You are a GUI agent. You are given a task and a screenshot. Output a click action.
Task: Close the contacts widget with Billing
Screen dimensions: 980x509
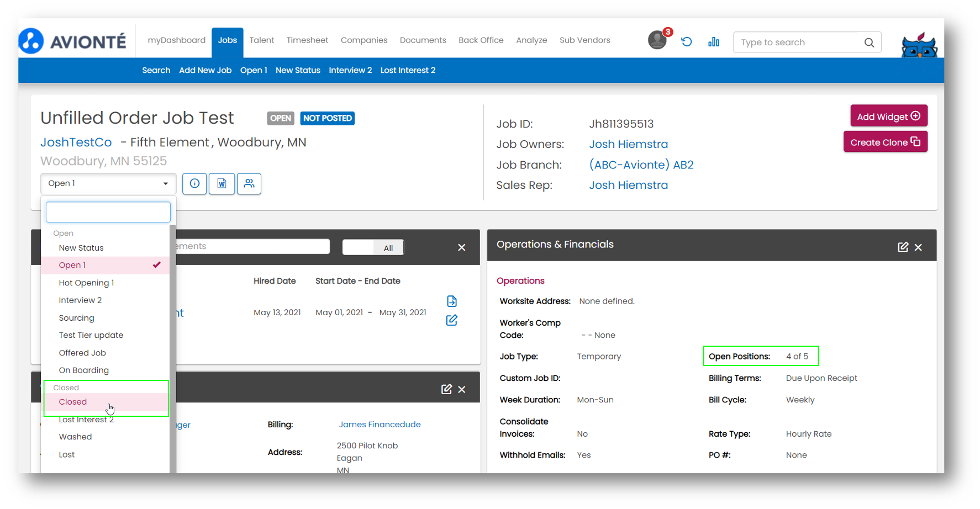pos(462,389)
